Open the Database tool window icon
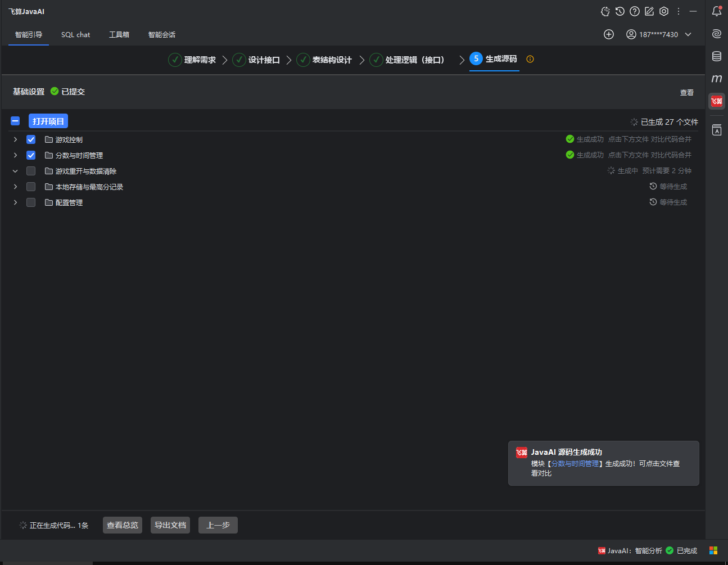Image resolution: width=728 pixels, height=565 pixels. coord(717,56)
